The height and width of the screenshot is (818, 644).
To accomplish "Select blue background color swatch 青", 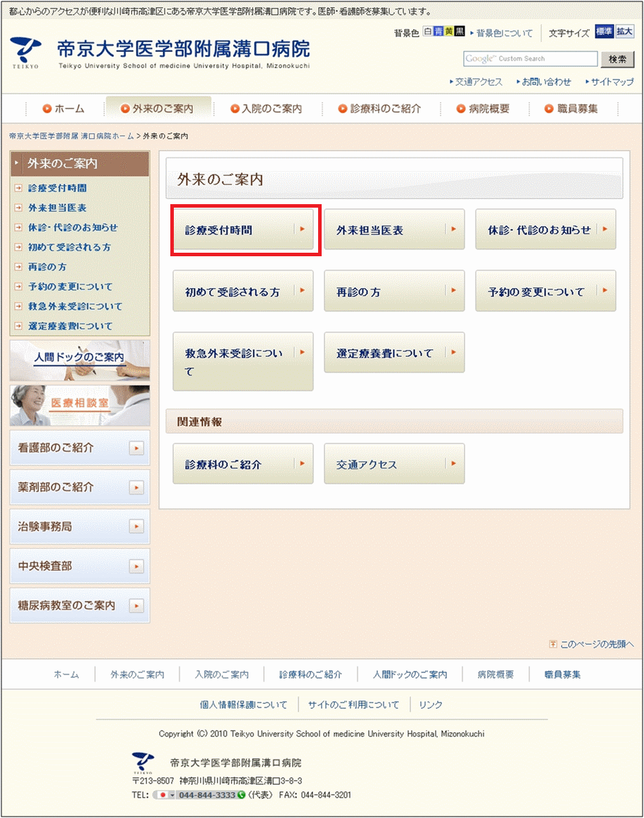I will (x=438, y=32).
